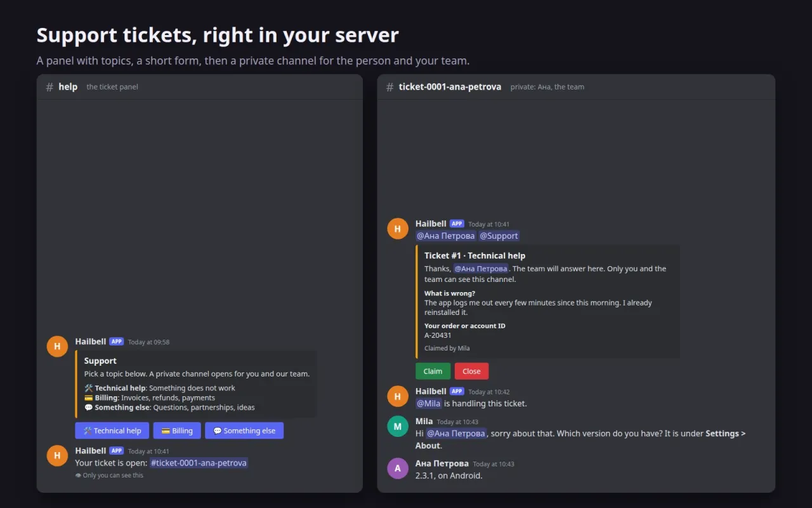This screenshot has height=508, width=812.
Task: Open Ана Петрова's purple avatar
Action: coord(398,469)
